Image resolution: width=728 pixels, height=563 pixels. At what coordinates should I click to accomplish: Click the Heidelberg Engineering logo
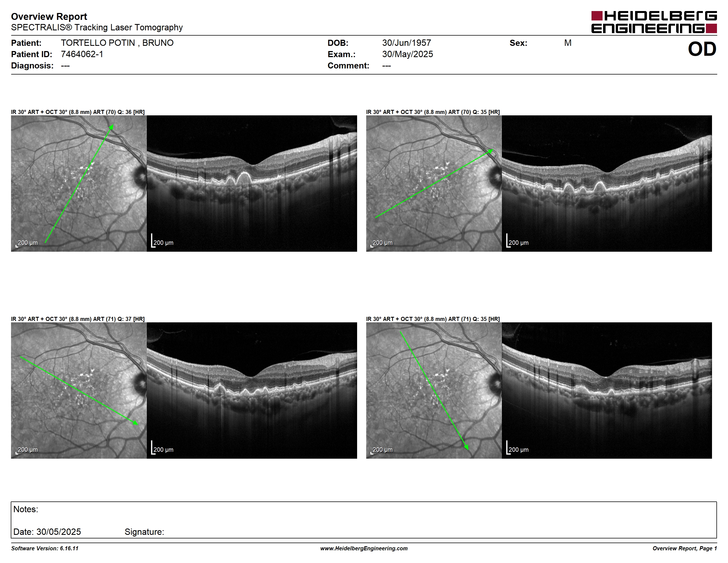point(654,22)
